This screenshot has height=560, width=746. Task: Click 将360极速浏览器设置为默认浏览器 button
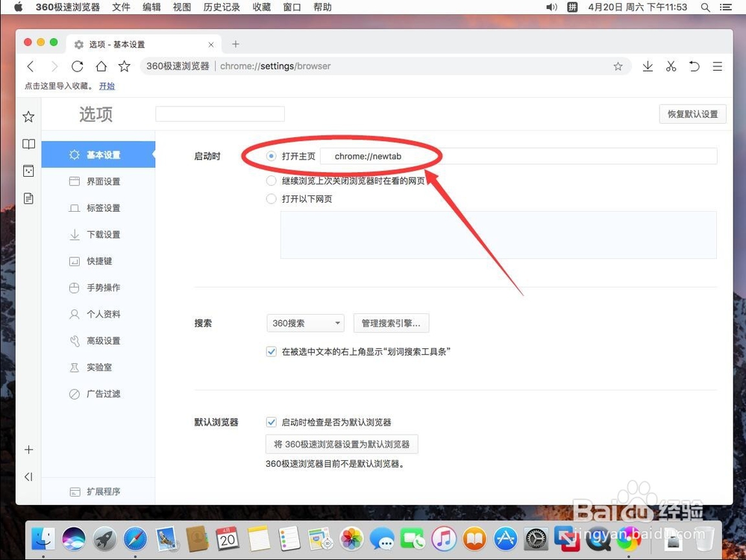(342, 444)
